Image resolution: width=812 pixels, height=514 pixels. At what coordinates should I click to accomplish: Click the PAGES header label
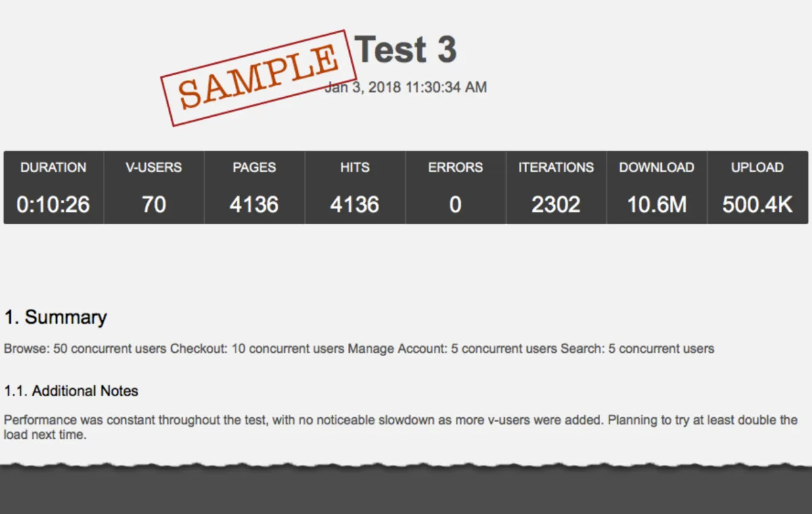(254, 167)
